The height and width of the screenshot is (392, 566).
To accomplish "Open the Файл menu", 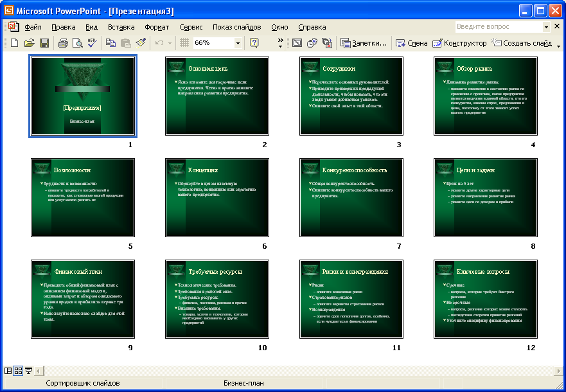I will [x=33, y=27].
